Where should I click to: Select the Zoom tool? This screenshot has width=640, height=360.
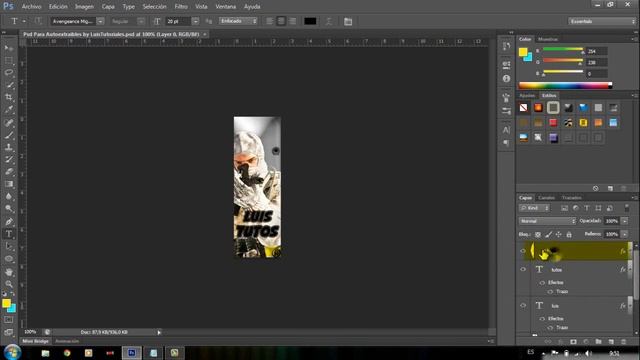coord(9,284)
